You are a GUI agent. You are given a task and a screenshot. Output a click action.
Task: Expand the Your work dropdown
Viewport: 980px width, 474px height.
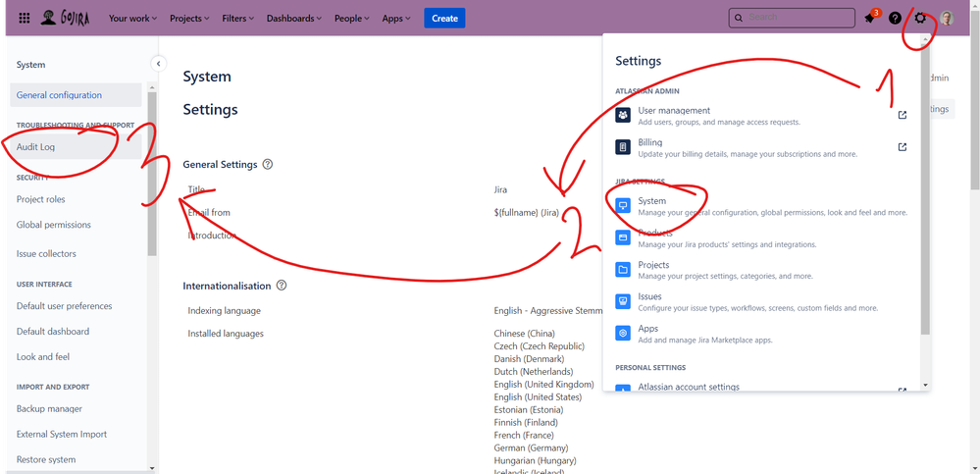[132, 18]
